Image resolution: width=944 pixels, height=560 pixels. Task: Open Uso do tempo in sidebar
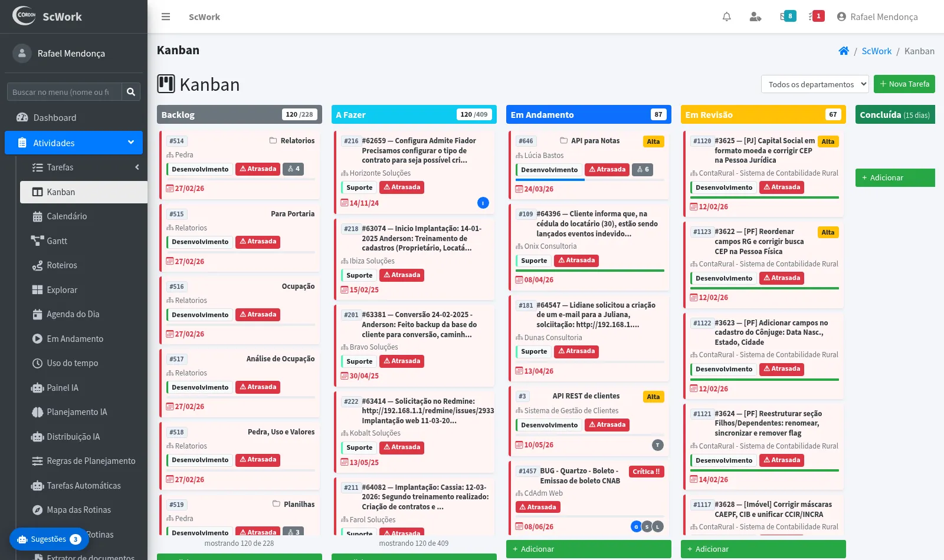point(84,363)
